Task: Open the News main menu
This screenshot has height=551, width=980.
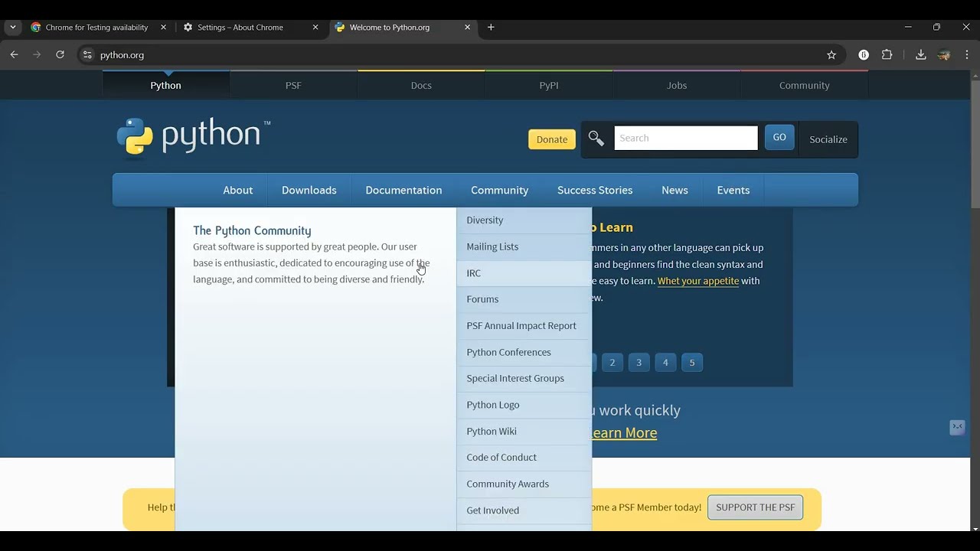Action: pyautogui.click(x=675, y=190)
